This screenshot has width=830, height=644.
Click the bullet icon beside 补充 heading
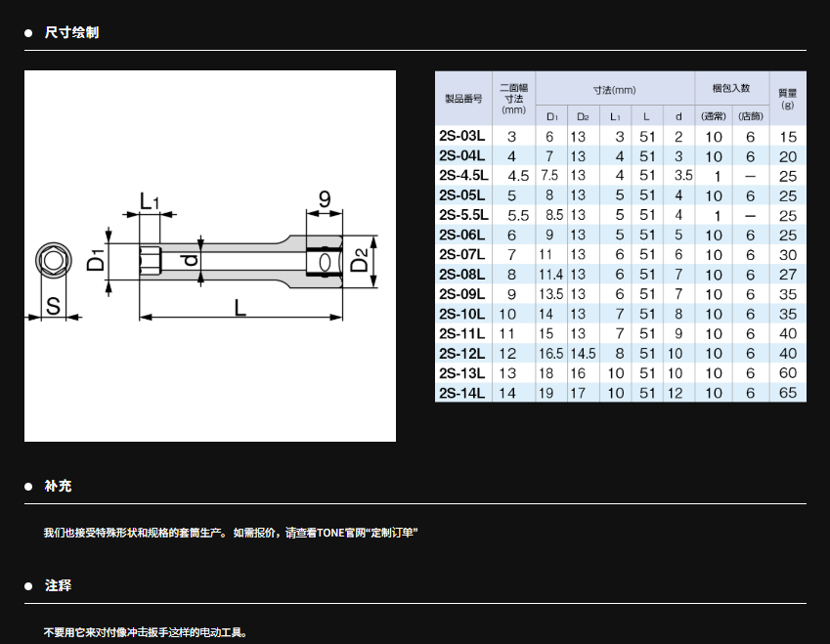coord(28,486)
